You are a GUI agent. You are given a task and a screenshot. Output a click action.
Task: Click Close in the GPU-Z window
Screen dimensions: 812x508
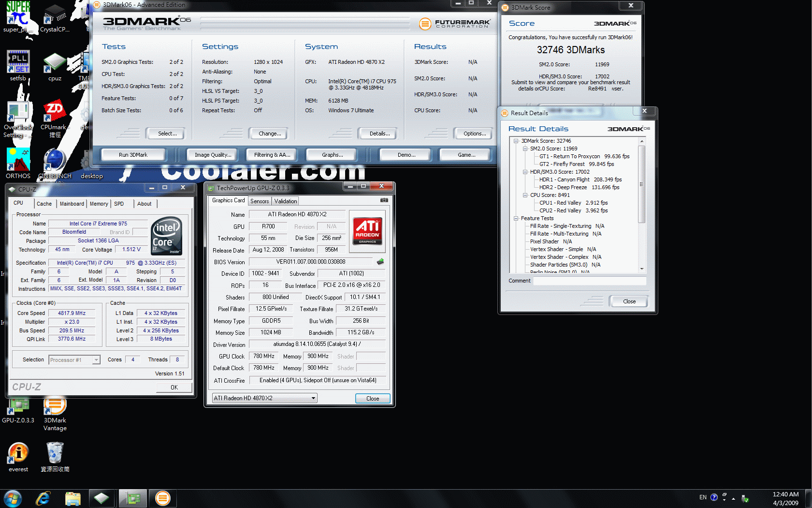373,399
